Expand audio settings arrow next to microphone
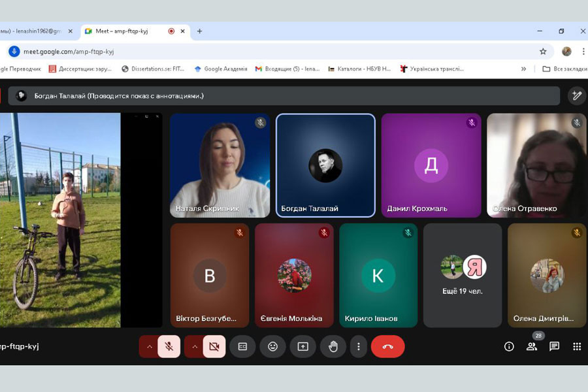 coord(149,346)
